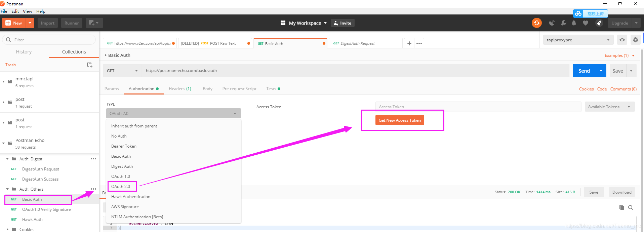This screenshot has width=644, height=232.
Task: Open the environment quick look eye
Action: (x=622, y=40)
